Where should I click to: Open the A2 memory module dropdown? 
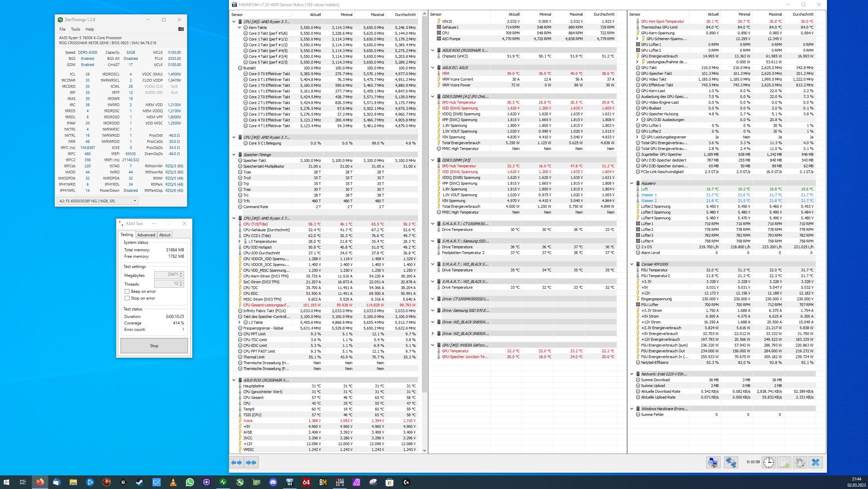pos(135,201)
